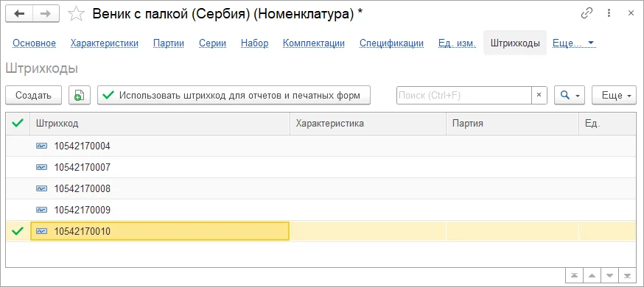
Task: Click barcode icon of row 10542170010
Action: coord(41,231)
